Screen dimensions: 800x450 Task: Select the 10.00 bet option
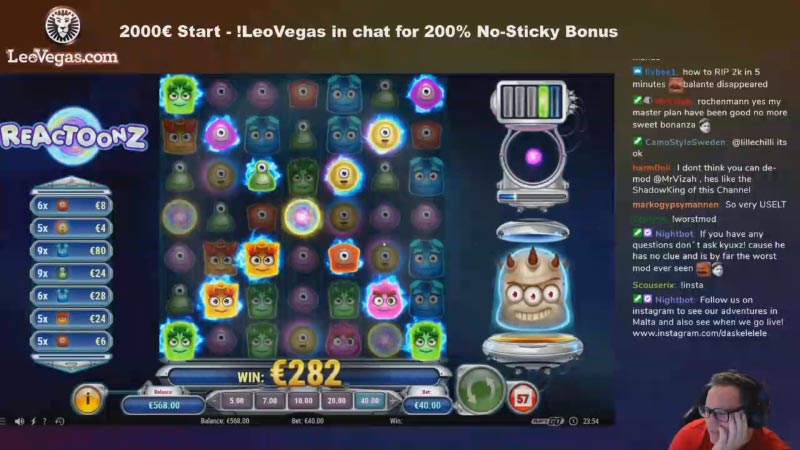303,401
